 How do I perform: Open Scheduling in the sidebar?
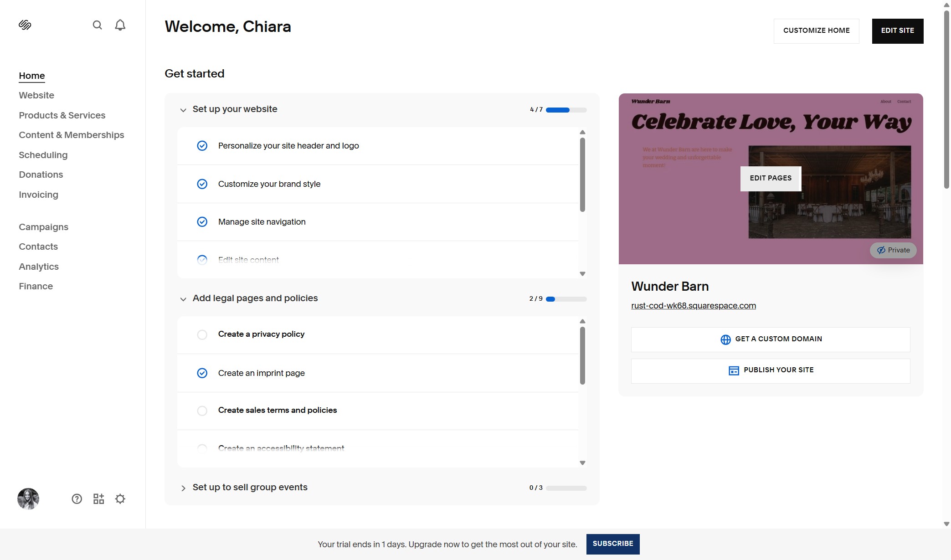click(x=43, y=155)
